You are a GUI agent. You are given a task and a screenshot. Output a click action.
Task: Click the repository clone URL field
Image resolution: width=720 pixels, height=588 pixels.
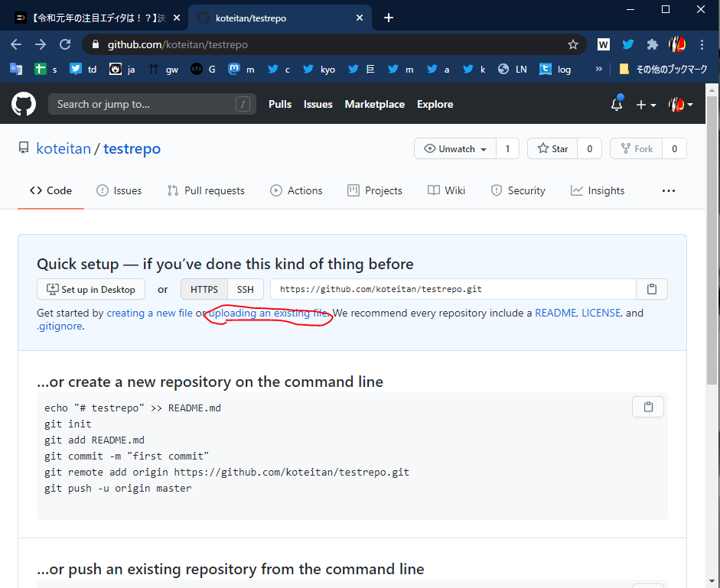453,289
